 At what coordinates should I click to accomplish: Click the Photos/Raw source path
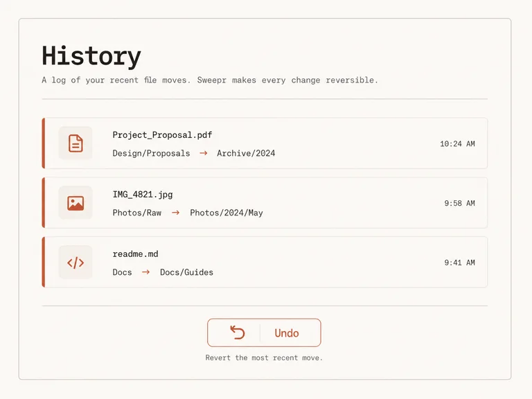[x=137, y=213]
